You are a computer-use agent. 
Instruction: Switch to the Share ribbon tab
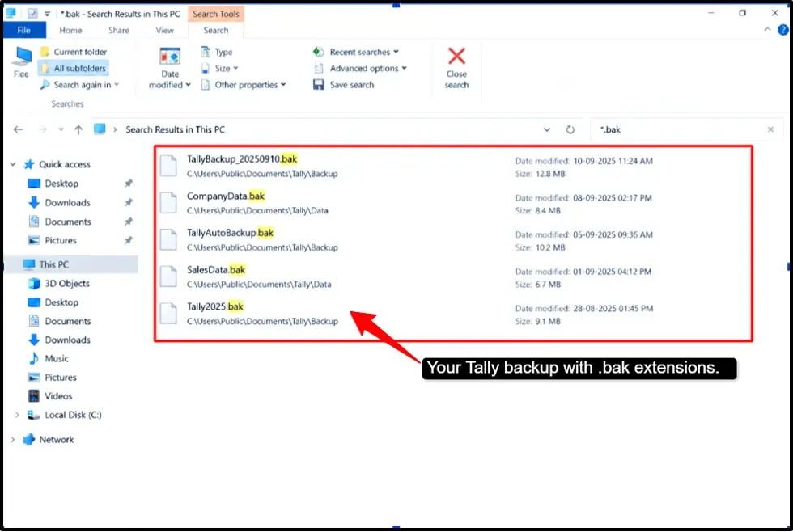(119, 30)
